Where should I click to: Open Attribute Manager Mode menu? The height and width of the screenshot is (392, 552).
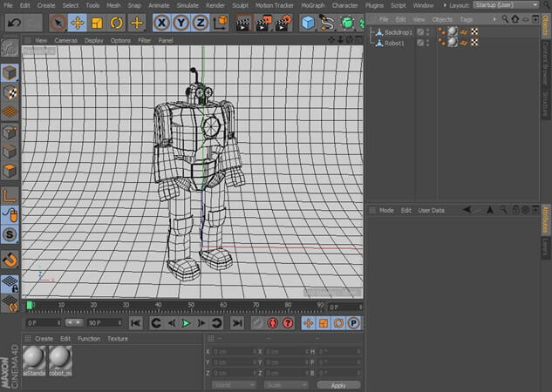(x=386, y=210)
